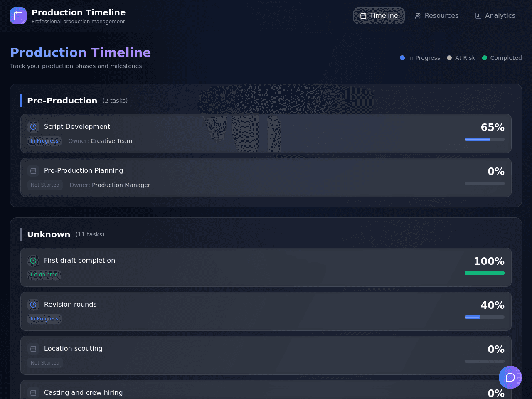
Task: Click the Production Timeline calendar logo
Action: tap(18, 16)
